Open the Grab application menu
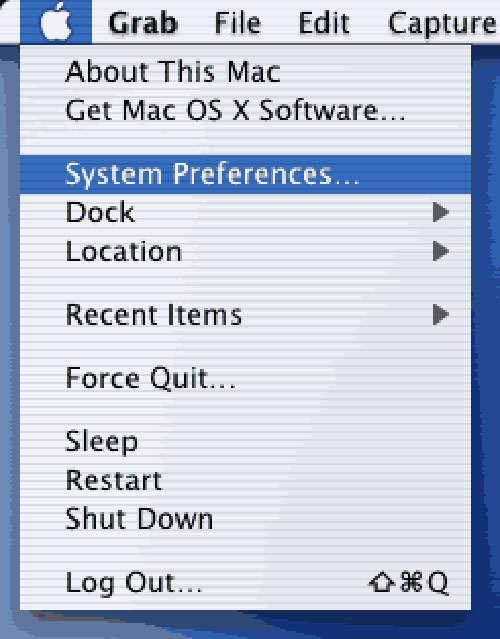Image resolution: width=500 pixels, height=639 pixels. [143, 23]
